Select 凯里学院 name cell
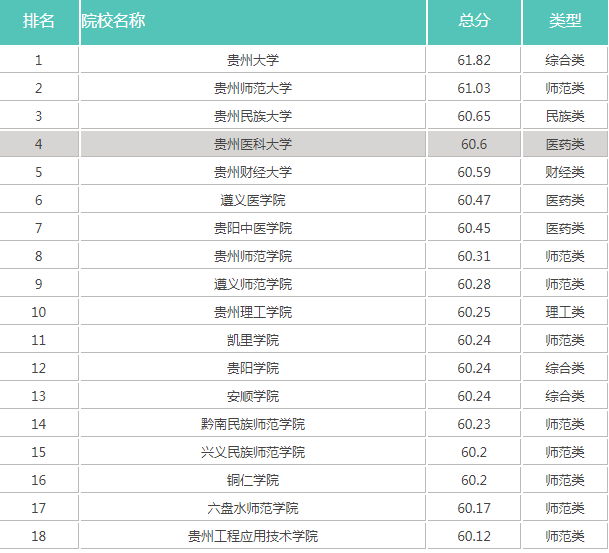This screenshot has height=553, width=609. point(253,340)
